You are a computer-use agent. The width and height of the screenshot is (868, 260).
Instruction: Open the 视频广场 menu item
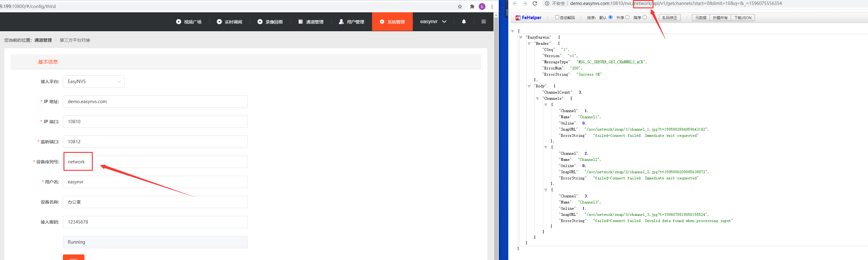[189, 22]
